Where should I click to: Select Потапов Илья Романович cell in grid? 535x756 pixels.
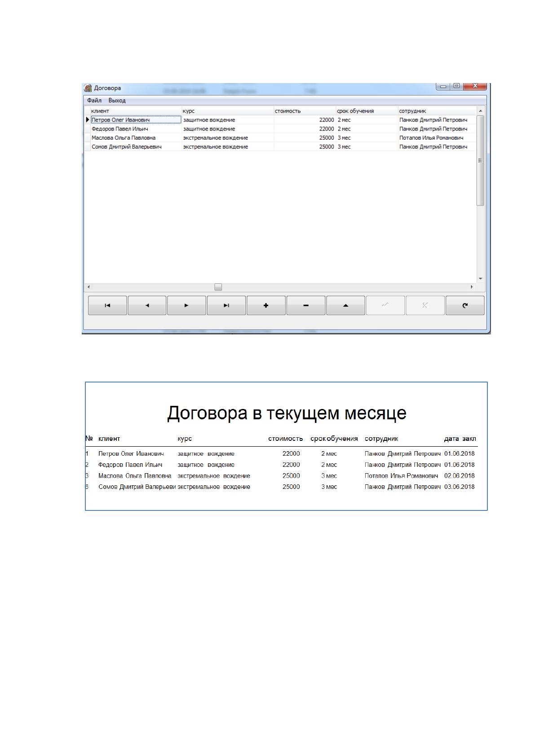pos(437,138)
